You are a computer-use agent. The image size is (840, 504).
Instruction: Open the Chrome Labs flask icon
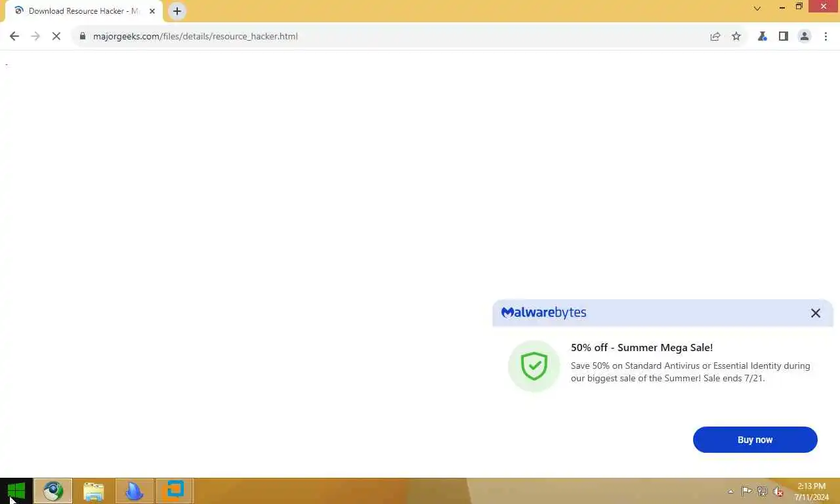point(762,36)
